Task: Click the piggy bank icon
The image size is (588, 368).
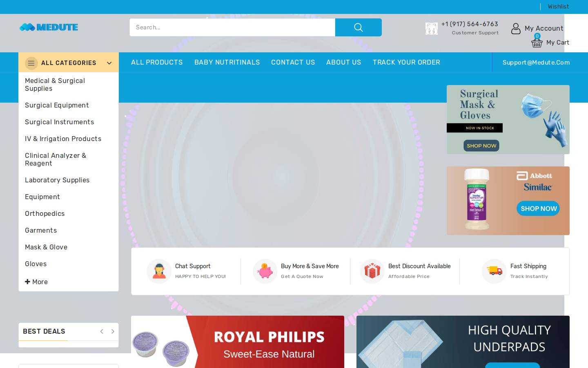Action: (x=265, y=271)
